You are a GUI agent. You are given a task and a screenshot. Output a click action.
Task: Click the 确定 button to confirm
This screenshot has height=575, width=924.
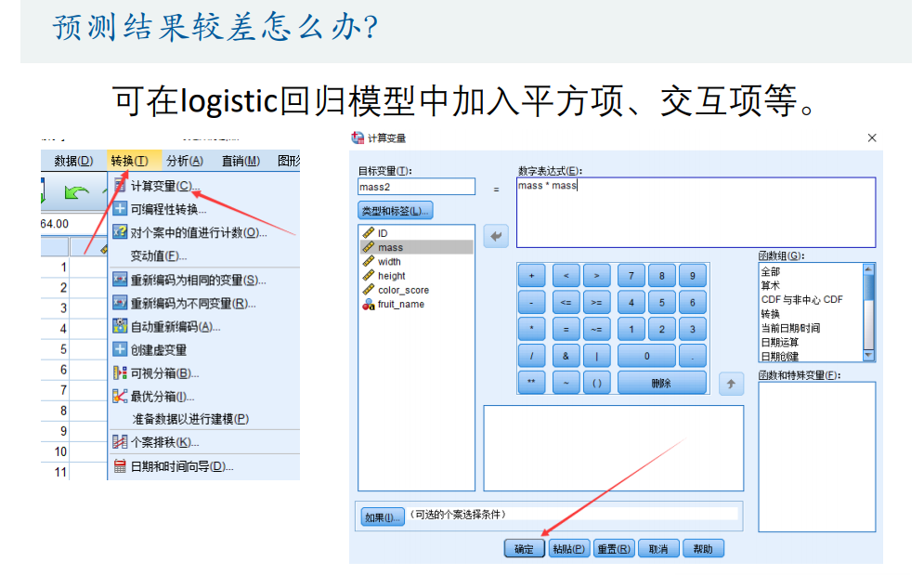pos(523,548)
